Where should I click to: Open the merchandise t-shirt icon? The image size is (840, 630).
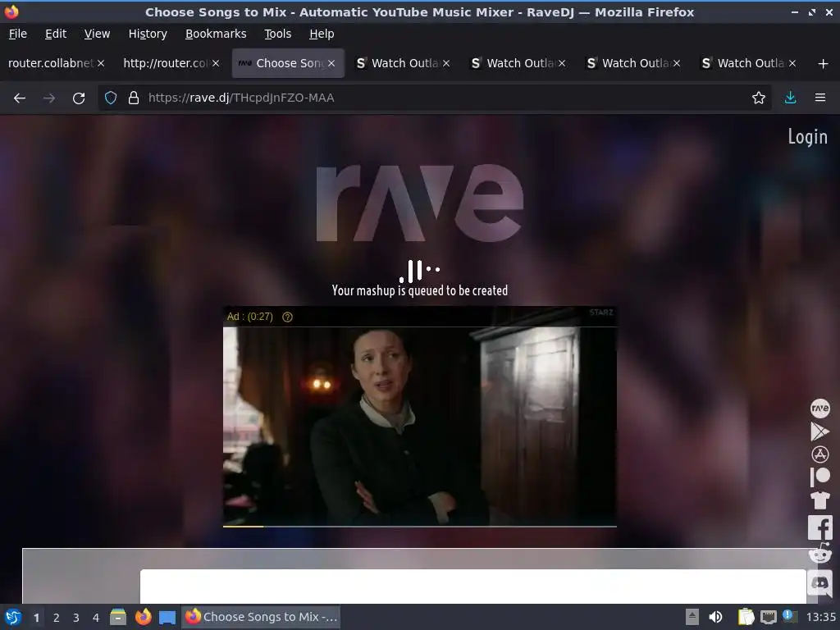pos(819,500)
